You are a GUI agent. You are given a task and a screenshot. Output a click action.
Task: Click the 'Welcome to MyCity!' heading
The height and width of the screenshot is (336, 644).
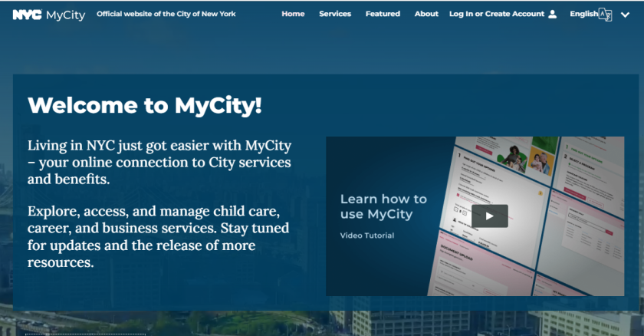pos(145,106)
